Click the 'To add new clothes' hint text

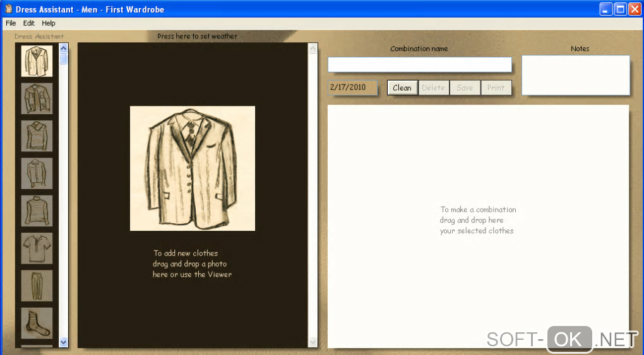coord(192,264)
